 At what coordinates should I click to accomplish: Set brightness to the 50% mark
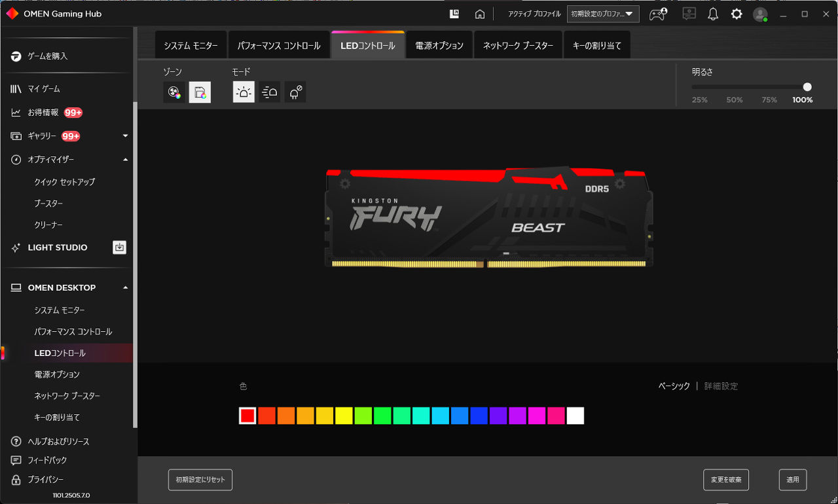click(x=735, y=100)
